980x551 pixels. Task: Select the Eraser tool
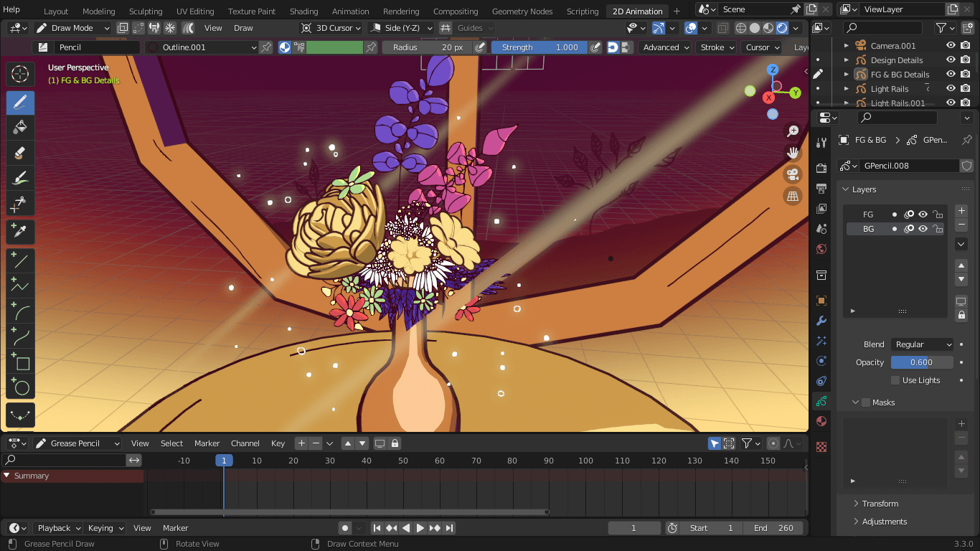(x=20, y=152)
